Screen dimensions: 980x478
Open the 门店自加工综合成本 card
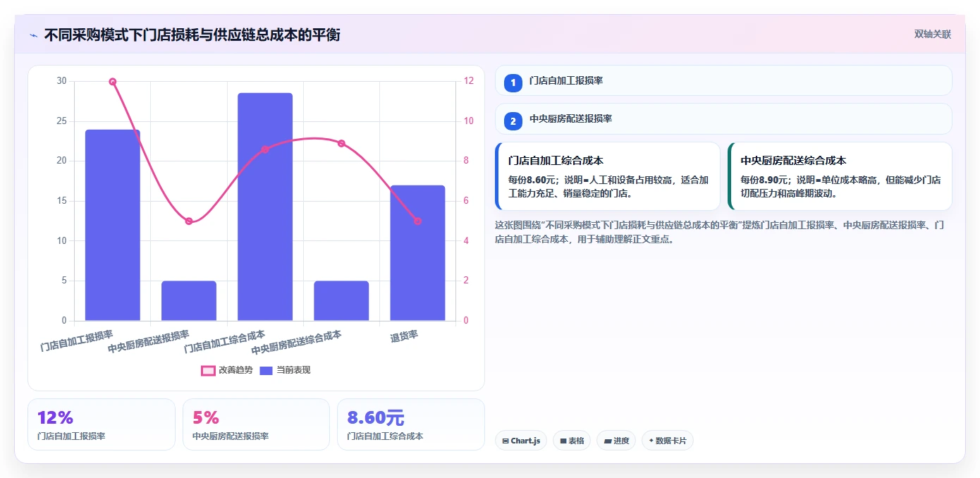click(608, 176)
